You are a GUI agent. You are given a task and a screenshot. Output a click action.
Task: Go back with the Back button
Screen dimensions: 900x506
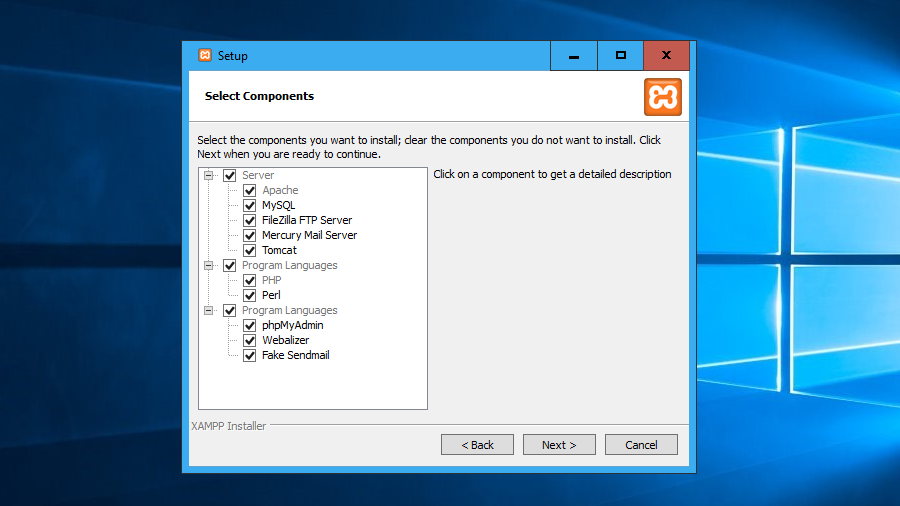[477, 445]
